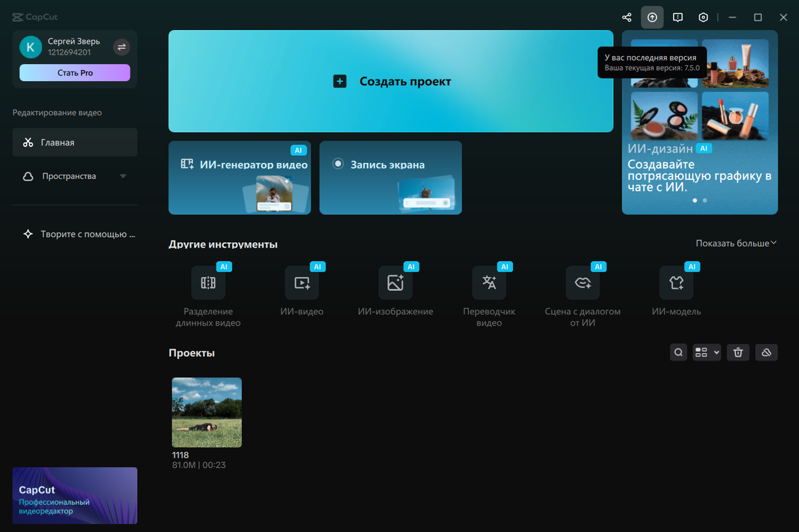The height and width of the screenshot is (532, 799).
Task: Click the K profile avatar
Action: (31, 47)
